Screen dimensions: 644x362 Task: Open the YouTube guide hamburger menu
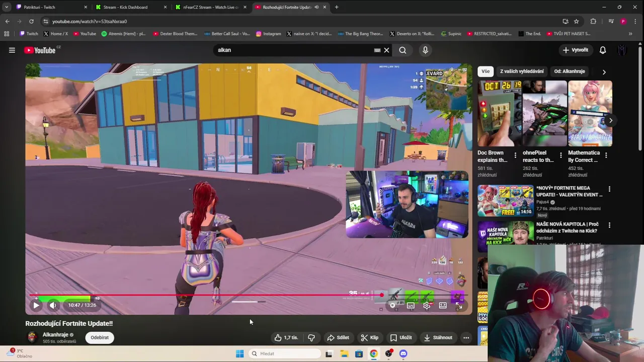12,50
